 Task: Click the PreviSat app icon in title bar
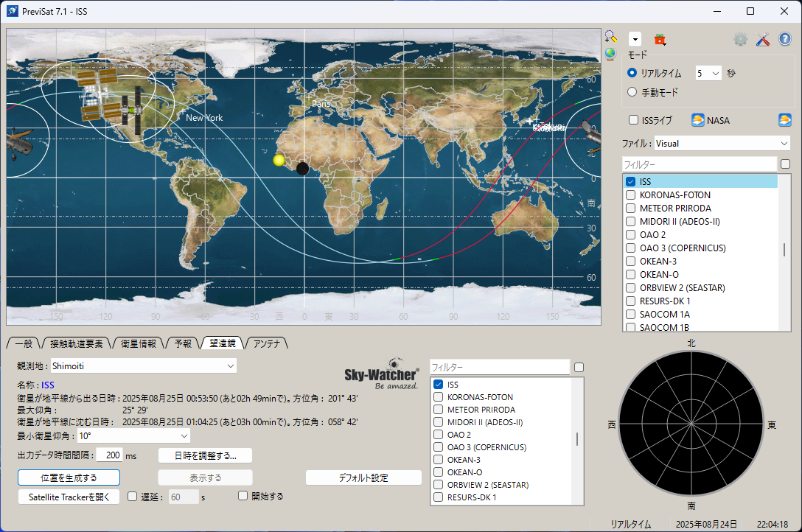point(13,11)
